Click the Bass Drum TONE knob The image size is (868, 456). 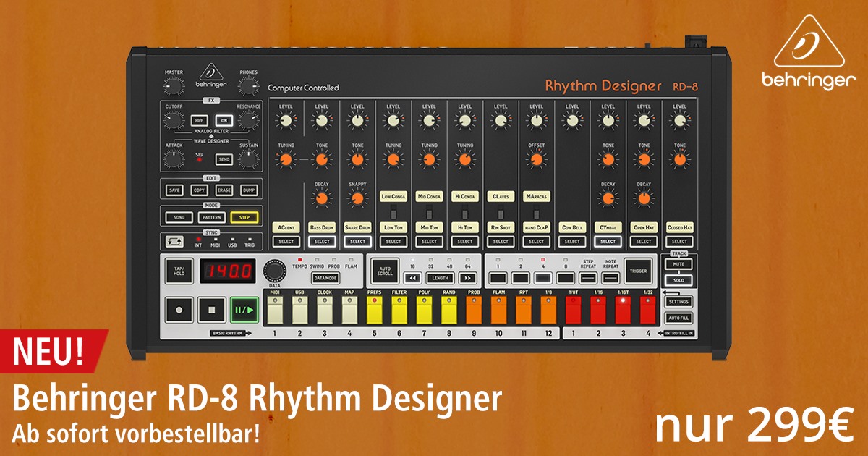[x=321, y=159]
